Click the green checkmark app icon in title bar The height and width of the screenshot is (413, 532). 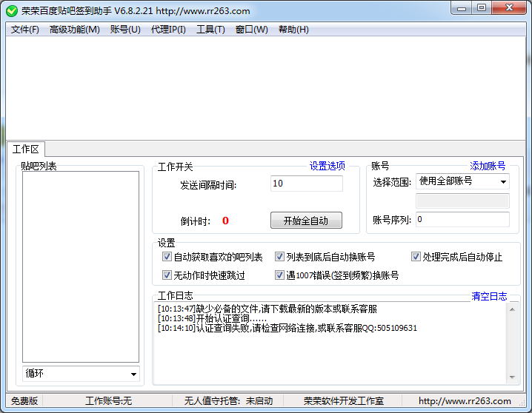tap(11, 11)
